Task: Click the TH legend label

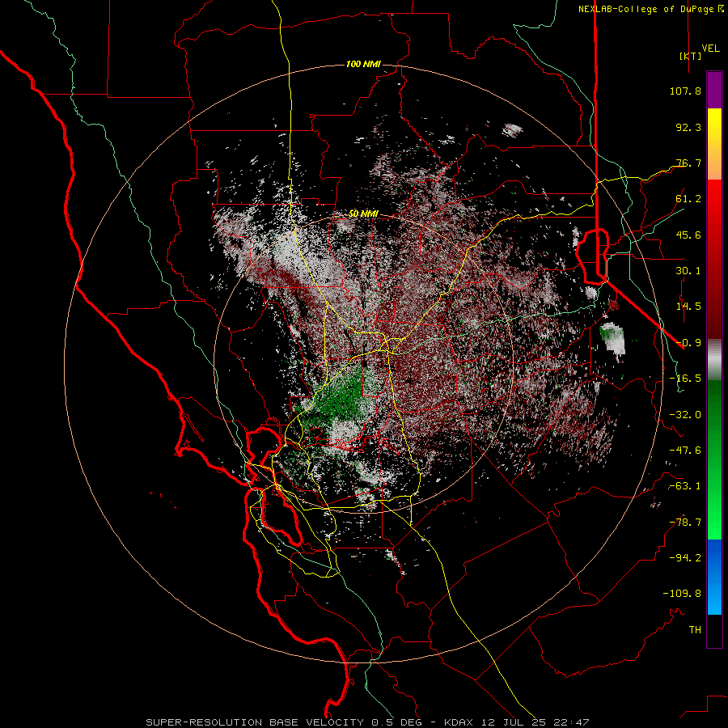Action: (x=695, y=630)
